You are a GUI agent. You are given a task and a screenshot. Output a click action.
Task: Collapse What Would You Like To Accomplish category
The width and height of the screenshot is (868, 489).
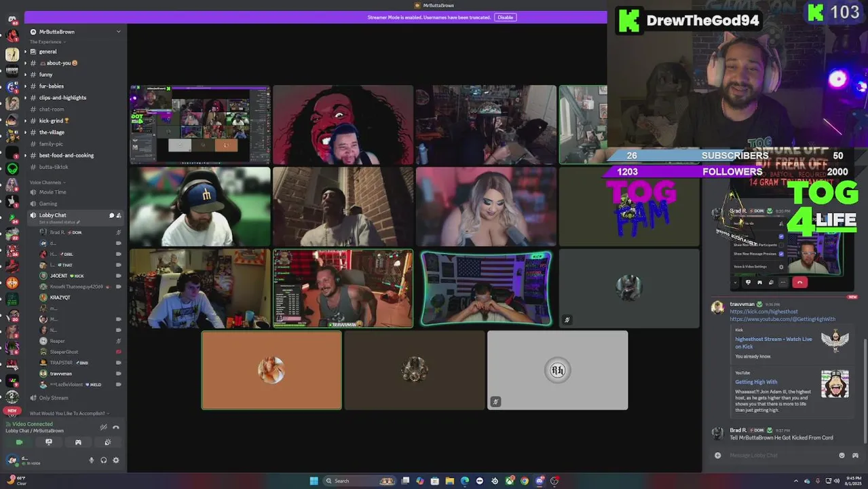(69, 413)
